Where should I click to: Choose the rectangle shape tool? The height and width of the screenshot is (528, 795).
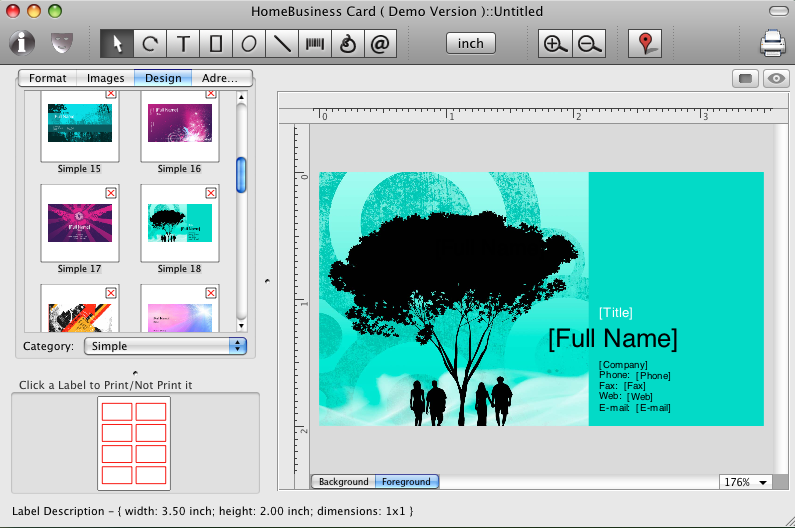(x=215, y=44)
